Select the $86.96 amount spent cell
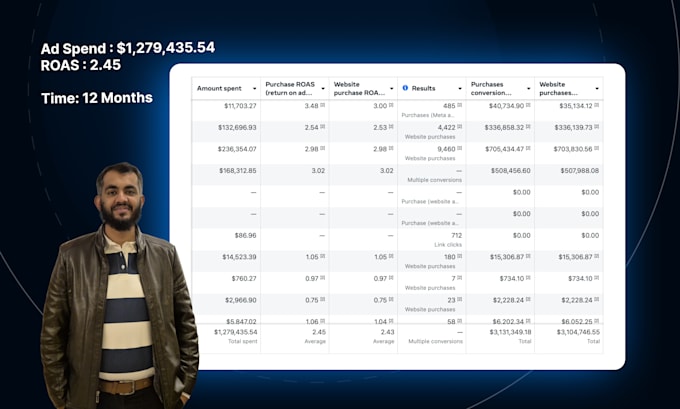Screen dimensions: 680x409 click(x=245, y=236)
